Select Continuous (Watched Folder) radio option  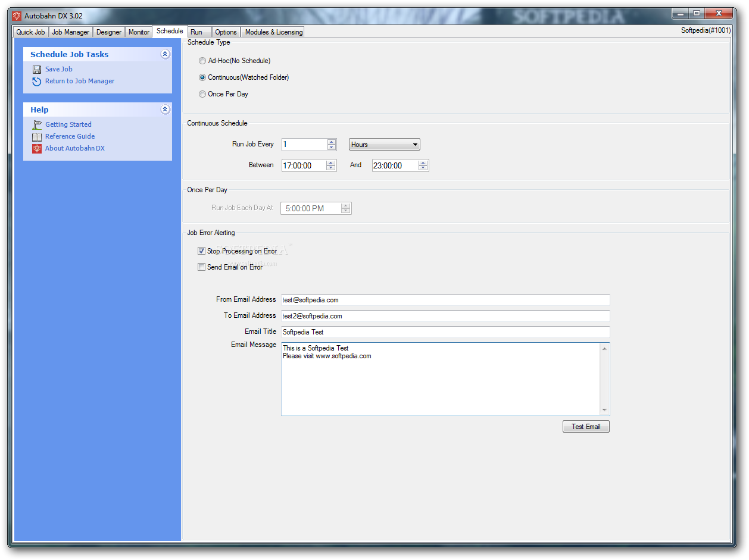[x=202, y=77]
